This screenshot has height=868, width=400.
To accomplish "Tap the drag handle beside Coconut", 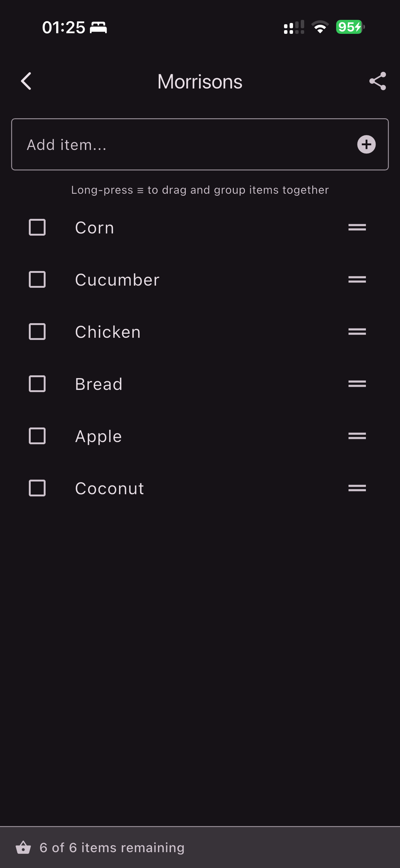I will (x=357, y=488).
